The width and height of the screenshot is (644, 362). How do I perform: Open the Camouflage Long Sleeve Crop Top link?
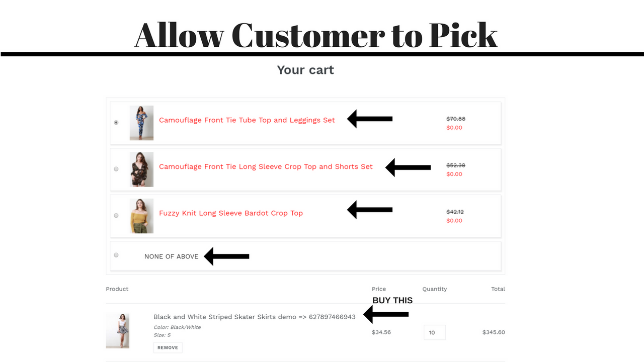point(266,166)
